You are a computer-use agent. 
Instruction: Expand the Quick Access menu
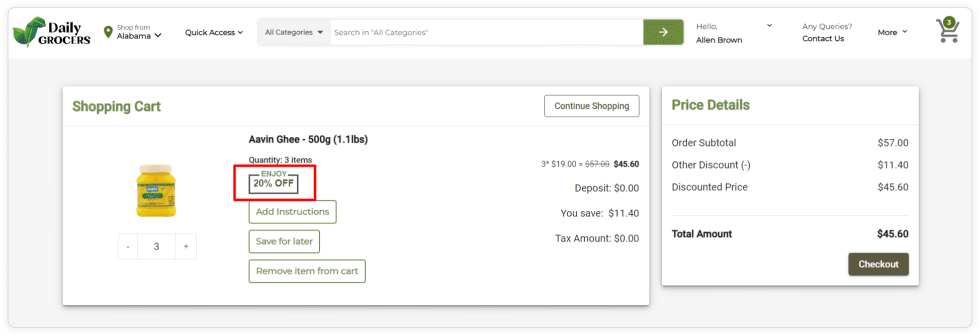[x=214, y=32]
